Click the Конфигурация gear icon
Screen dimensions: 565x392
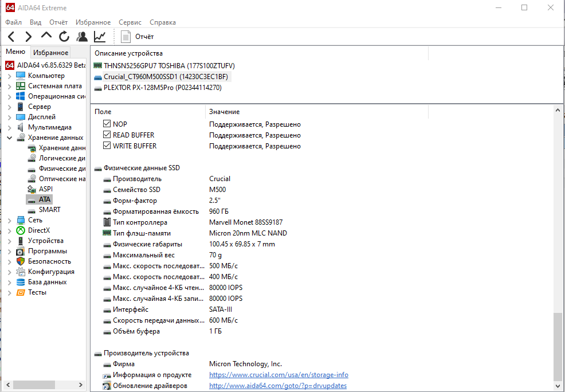point(21,272)
